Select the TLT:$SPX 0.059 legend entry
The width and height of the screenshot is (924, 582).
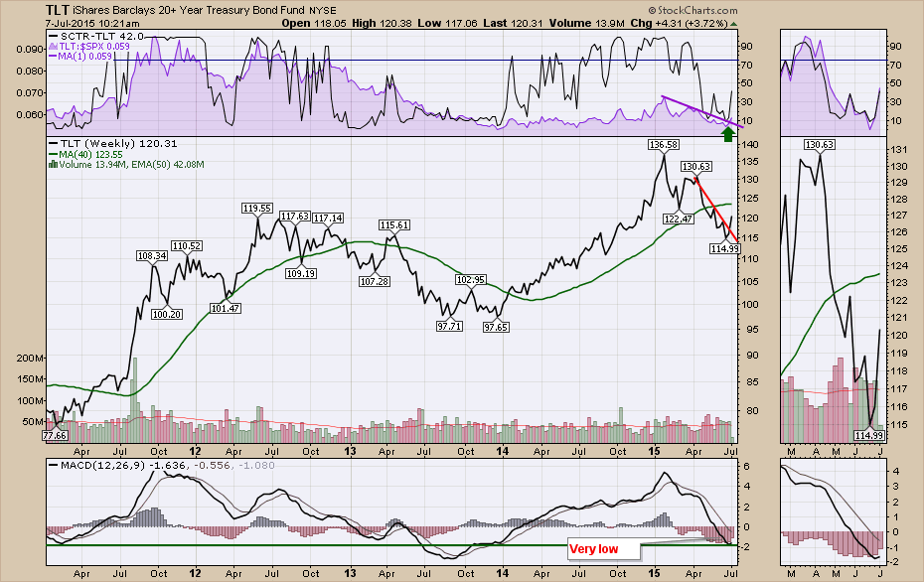(89, 46)
